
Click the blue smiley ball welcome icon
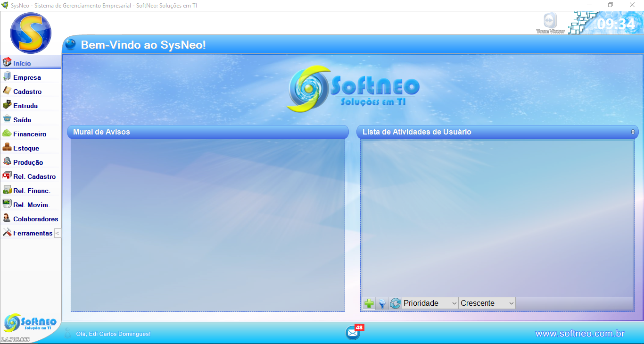(x=70, y=45)
